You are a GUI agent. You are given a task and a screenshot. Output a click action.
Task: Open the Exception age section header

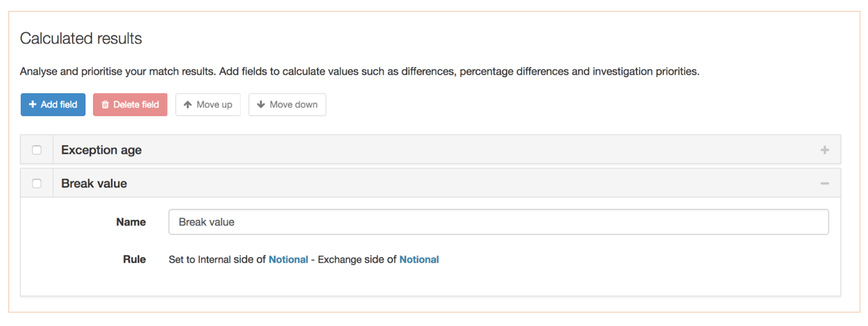(101, 150)
